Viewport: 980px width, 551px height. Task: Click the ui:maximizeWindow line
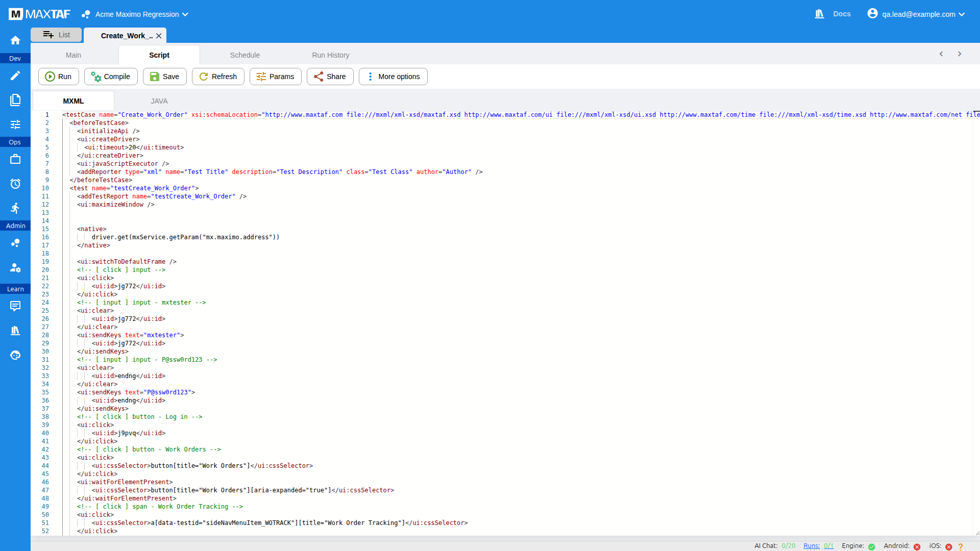pos(116,205)
